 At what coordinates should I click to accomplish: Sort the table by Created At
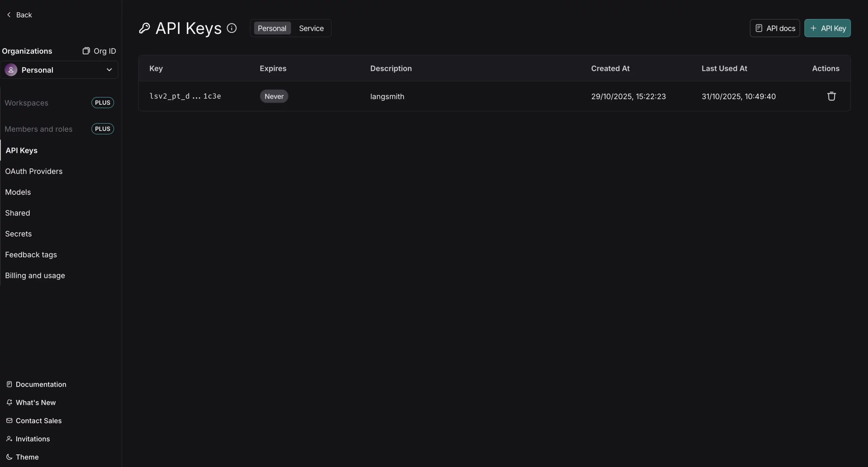coord(610,68)
